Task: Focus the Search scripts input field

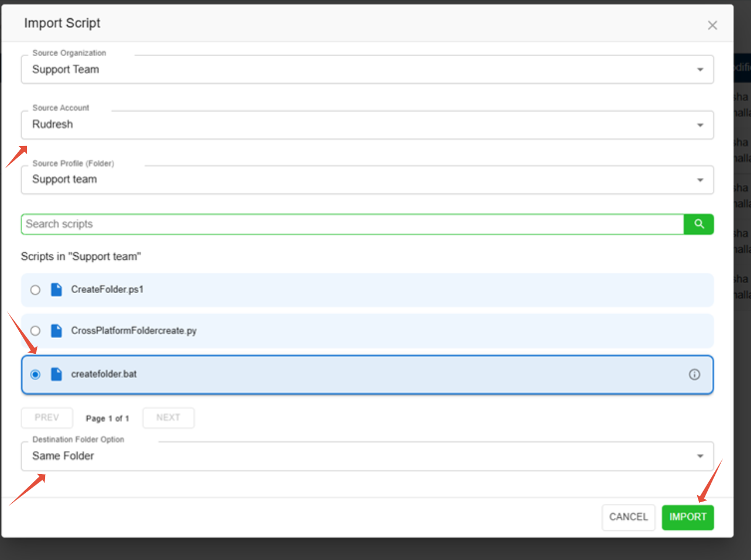Action: (x=350, y=224)
